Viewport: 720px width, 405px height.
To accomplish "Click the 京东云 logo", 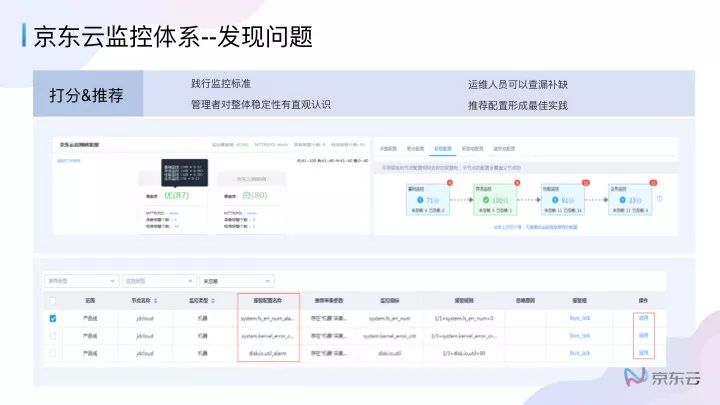I will (x=662, y=377).
